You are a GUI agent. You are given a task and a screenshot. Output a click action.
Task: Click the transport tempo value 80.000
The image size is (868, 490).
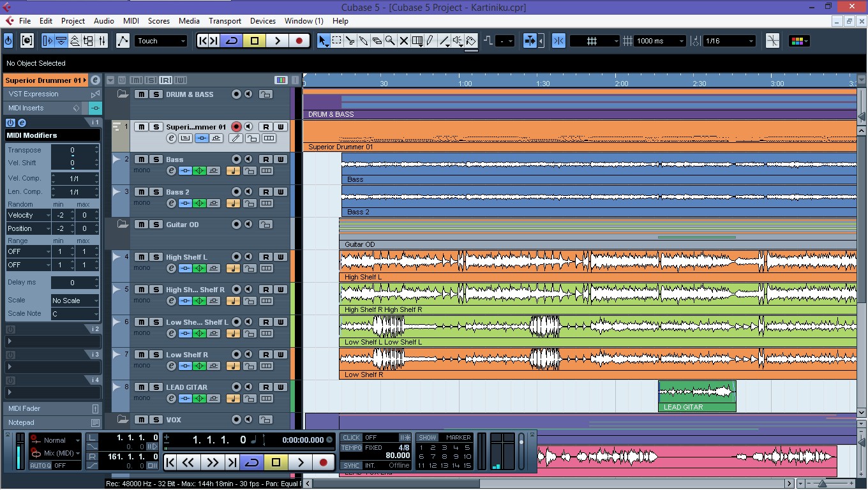coord(398,456)
